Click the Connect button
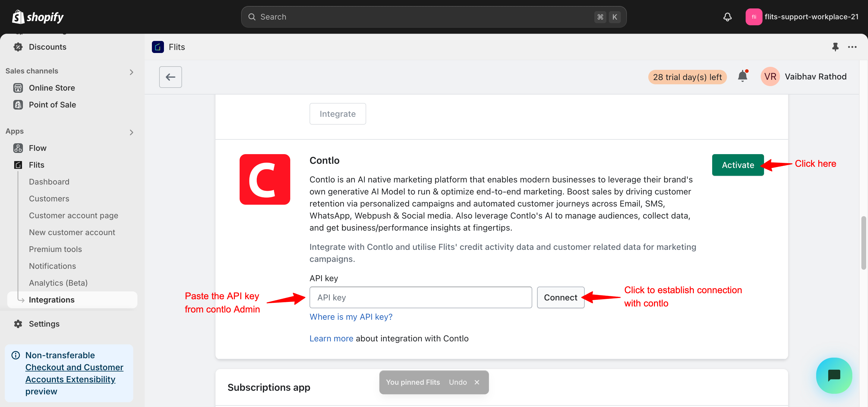Viewport: 868px width, 407px height. (560, 297)
